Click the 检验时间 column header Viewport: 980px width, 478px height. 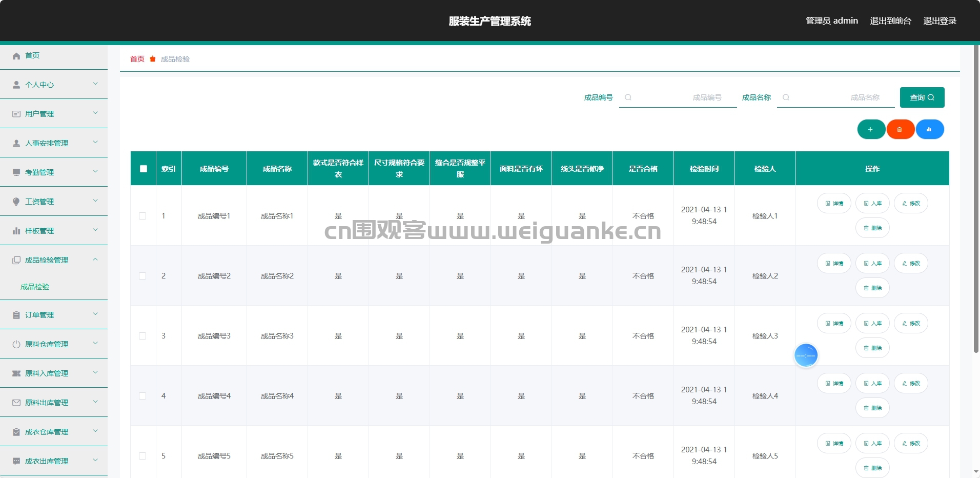pos(704,169)
